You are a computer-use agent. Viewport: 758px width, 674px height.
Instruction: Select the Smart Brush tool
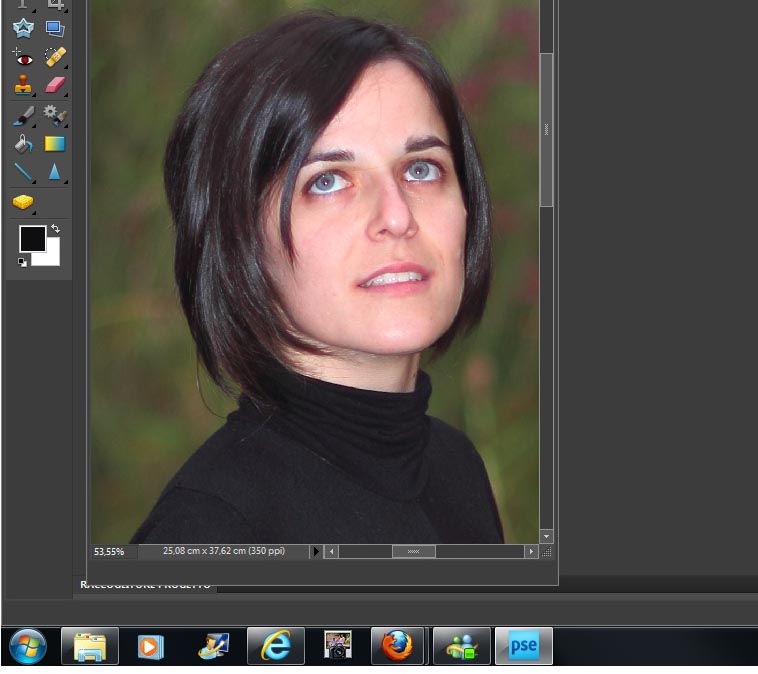pos(55,115)
